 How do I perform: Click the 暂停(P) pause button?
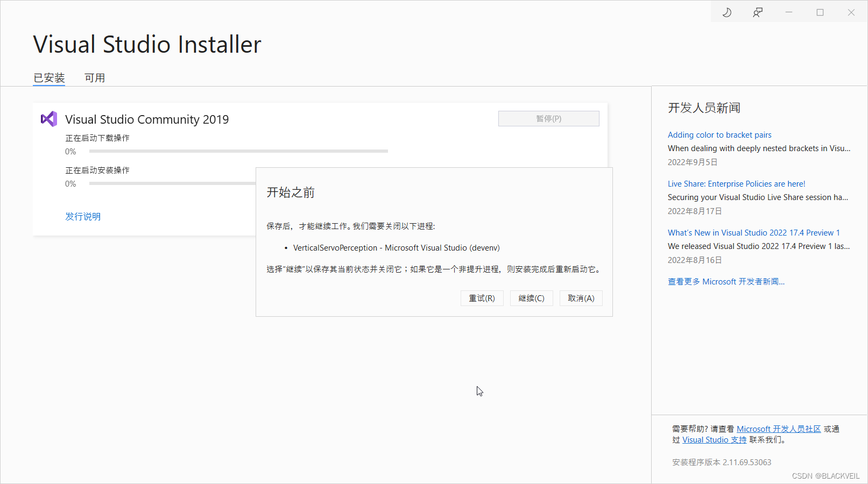548,118
